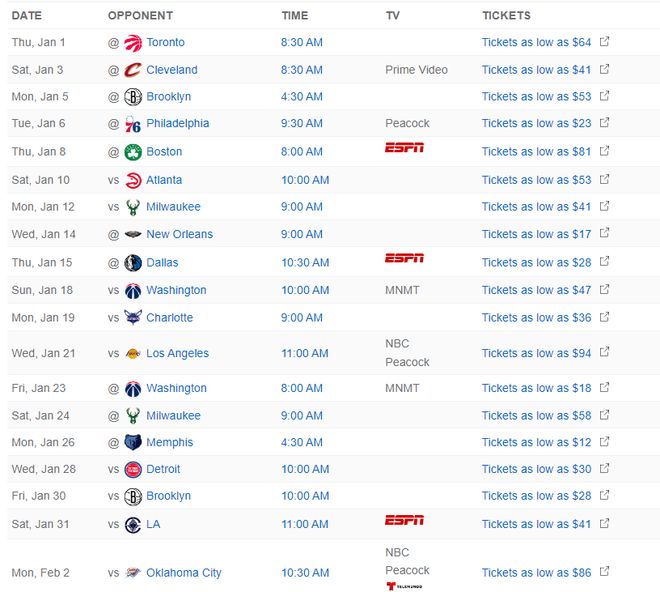Click the Atlanta Hawks team logo
660x592 pixels.
pos(133,180)
